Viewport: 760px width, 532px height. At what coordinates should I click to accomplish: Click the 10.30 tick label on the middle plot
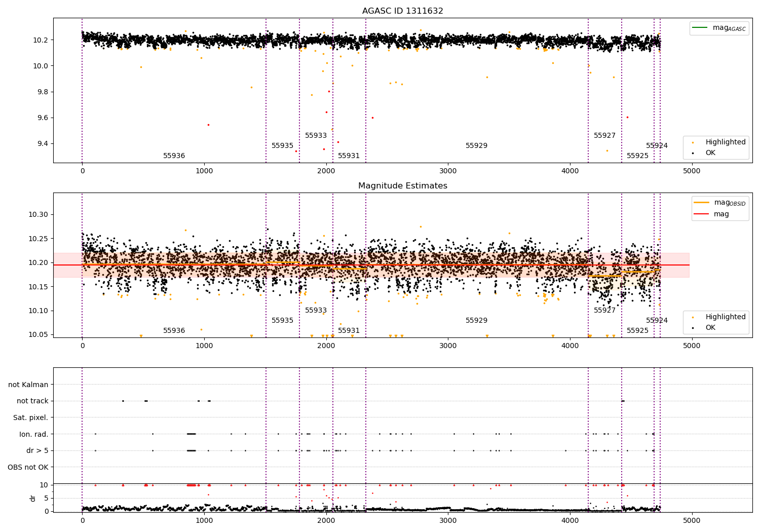coord(39,214)
